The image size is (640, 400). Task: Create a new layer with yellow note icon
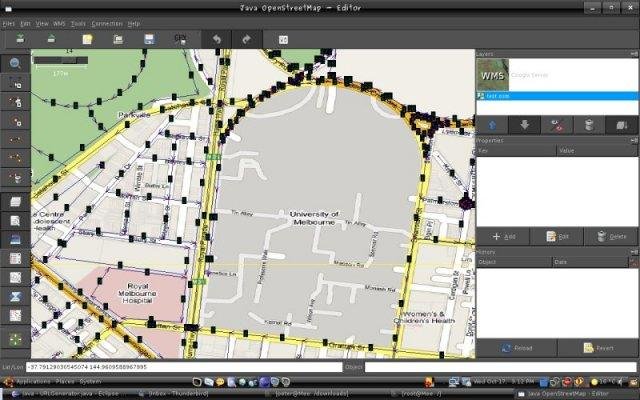(x=87, y=39)
